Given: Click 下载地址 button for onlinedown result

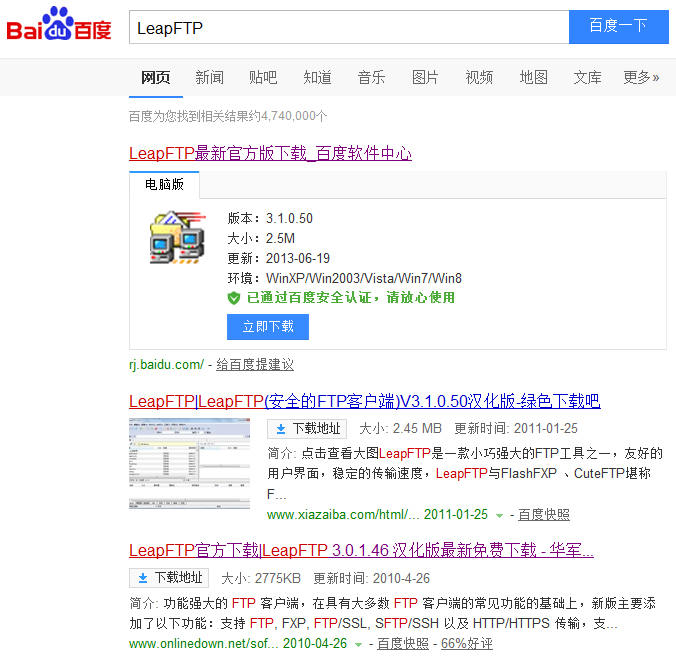Looking at the screenshot, I should [x=169, y=578].
